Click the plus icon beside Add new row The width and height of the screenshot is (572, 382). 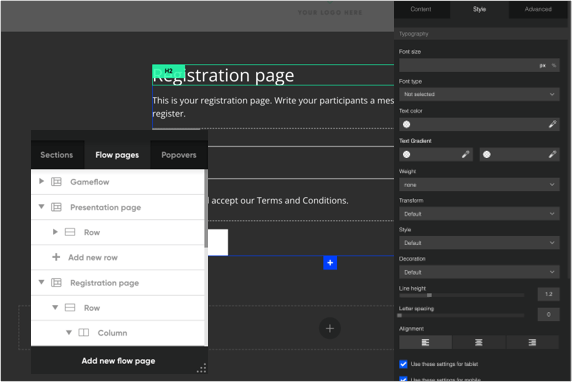56,257
